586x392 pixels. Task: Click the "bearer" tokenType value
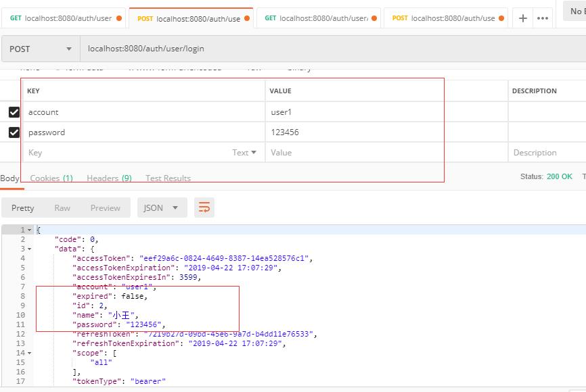[x=148, y=381]
